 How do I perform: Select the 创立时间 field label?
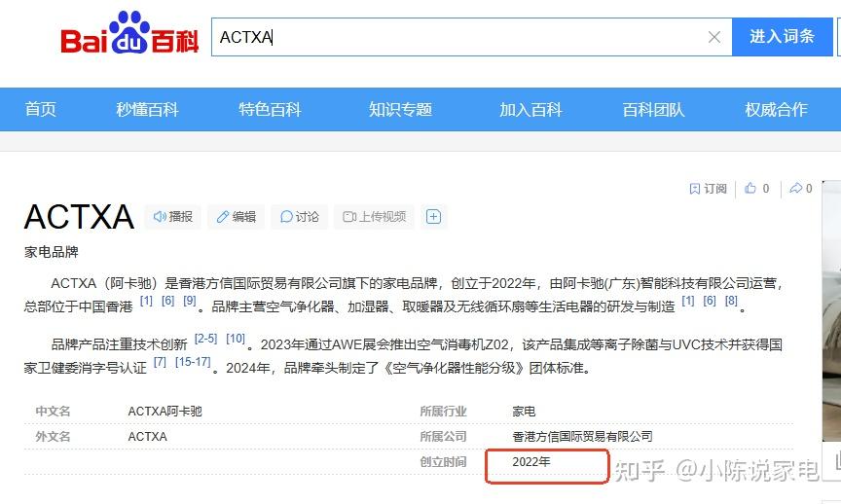tap(443, 461)
